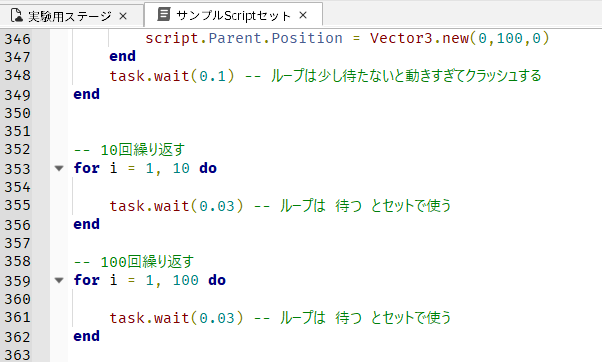This screenshot has height=362, width=602.
Task: Click the place icon on 実験用ステージ tab
Action: (x=17, y=16)
